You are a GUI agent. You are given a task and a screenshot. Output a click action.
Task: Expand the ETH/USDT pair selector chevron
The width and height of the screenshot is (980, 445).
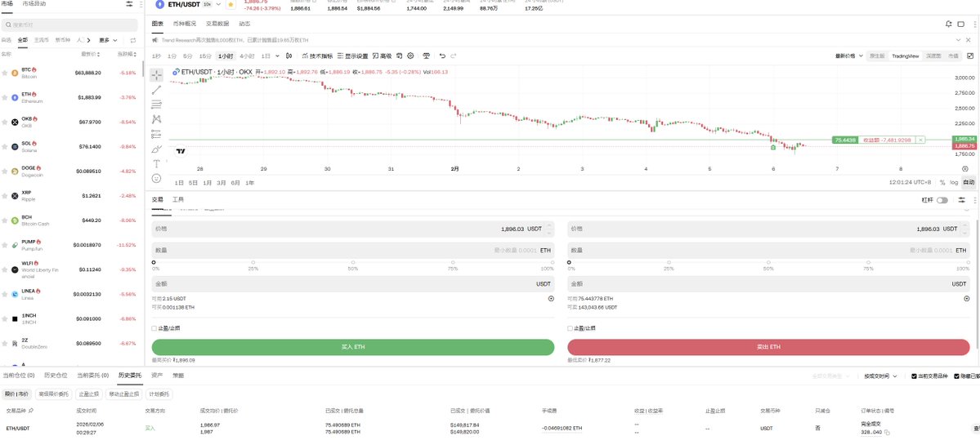pos(218,4)
